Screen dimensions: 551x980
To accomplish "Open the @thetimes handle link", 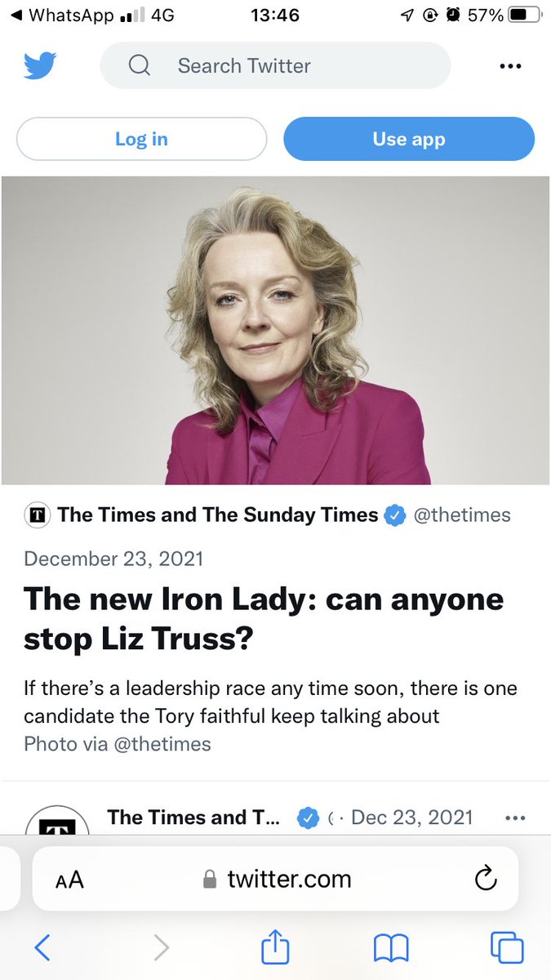I will (x=462, y=514).
